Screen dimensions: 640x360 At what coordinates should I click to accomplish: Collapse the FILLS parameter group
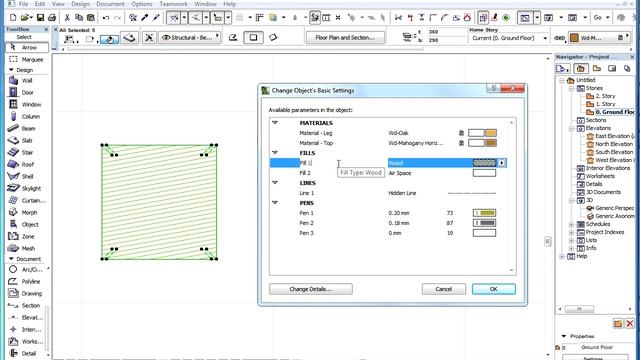point(275,153)
